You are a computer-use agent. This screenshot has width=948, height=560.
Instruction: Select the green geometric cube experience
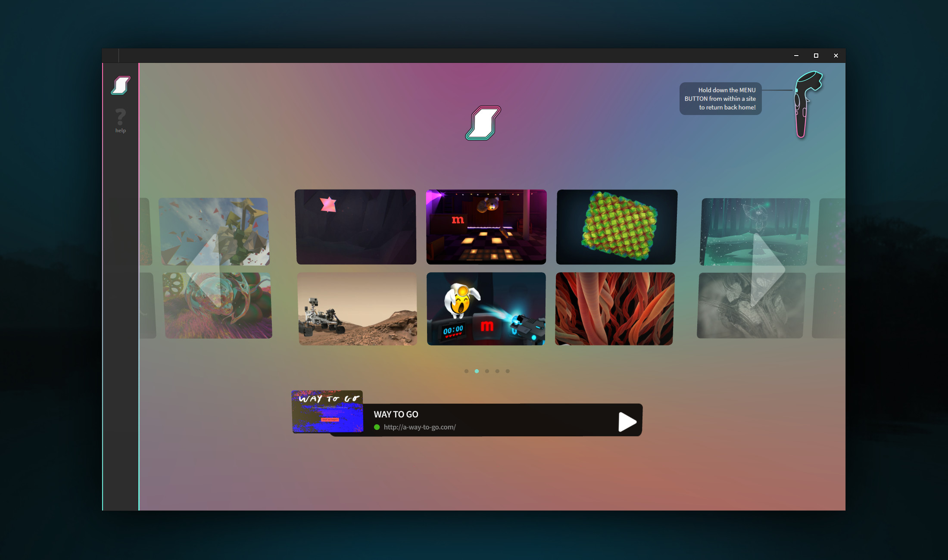[616, 227]
